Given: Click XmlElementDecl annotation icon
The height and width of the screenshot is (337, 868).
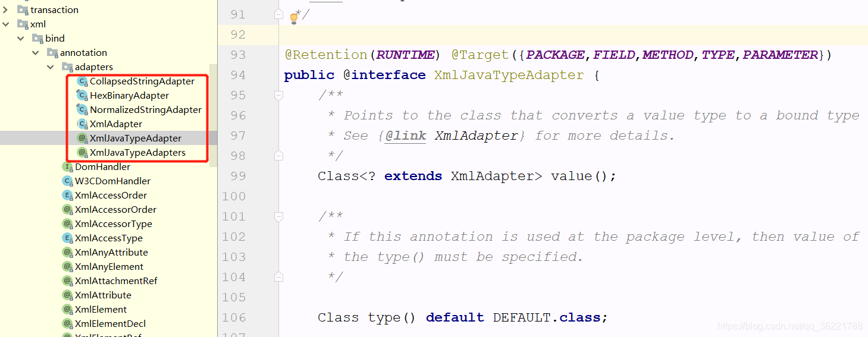Looking at the screenshot, I should pos(67,323).
